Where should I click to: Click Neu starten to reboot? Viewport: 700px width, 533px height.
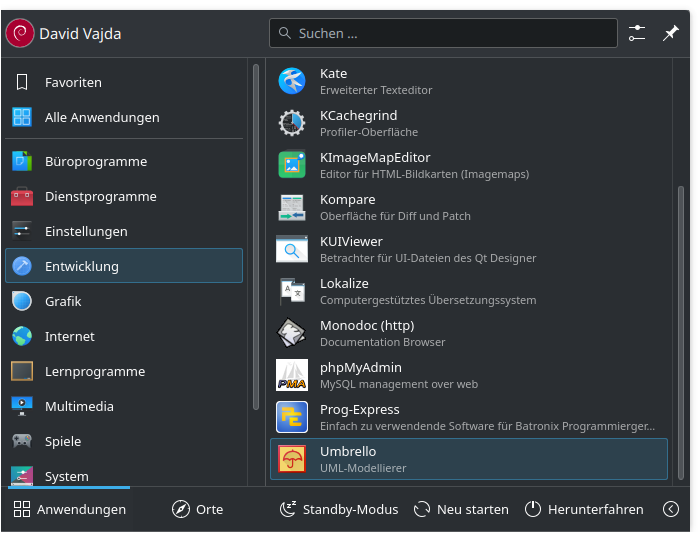tap(461, 509)
